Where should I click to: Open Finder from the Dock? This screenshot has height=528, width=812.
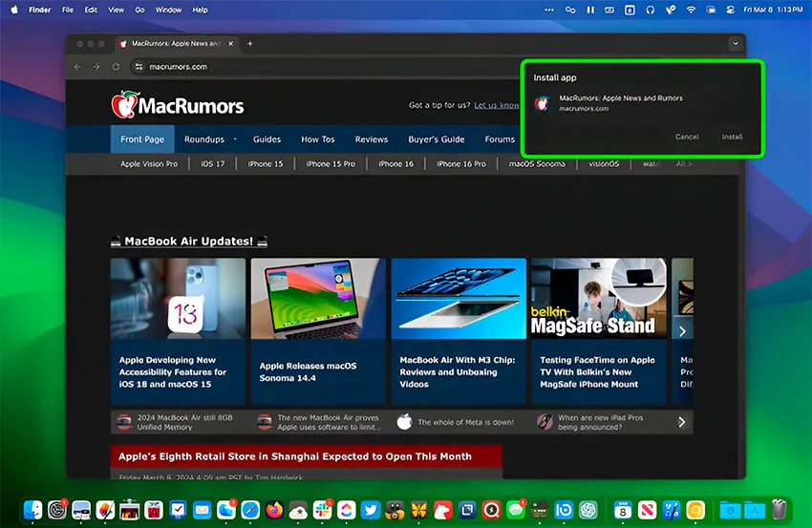click(32, 510)
